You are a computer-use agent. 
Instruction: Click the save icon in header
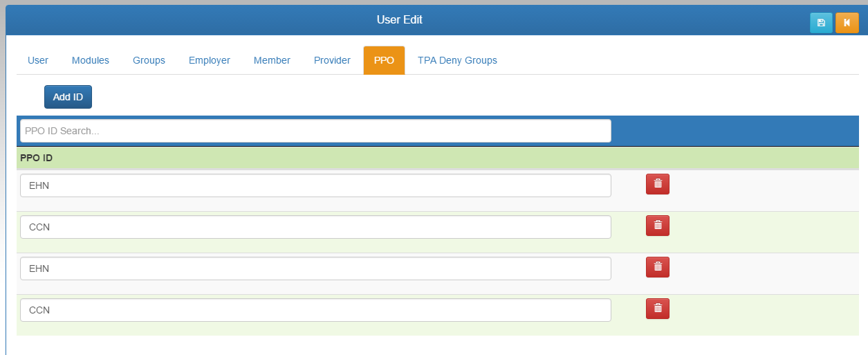point(821,23)
